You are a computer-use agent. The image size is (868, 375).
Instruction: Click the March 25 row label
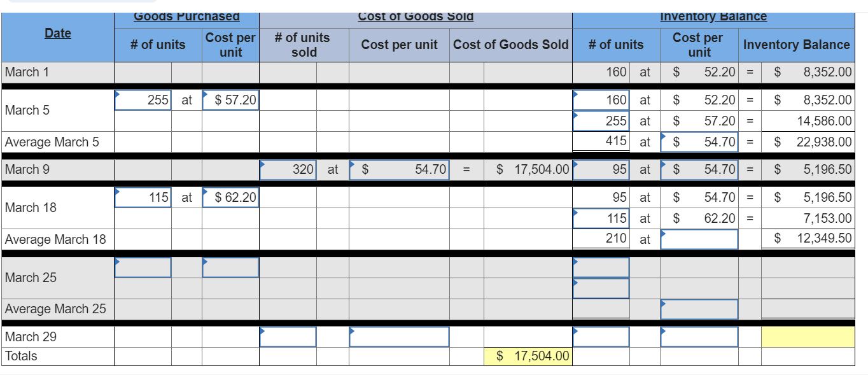coord(31,278)
